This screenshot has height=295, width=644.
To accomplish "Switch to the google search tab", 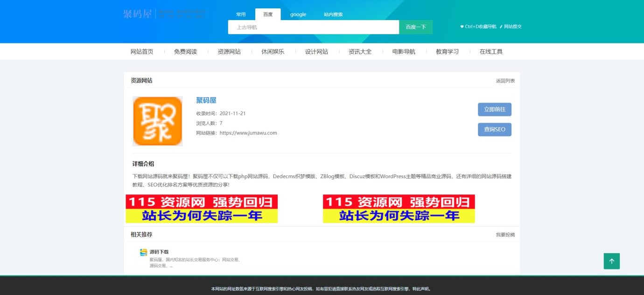I will point(298,14).
